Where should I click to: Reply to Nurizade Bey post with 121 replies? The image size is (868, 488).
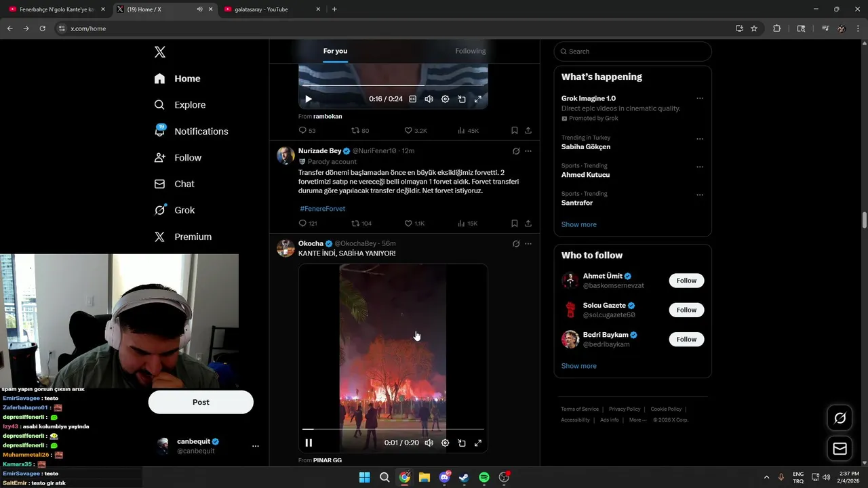coord(308,223)
